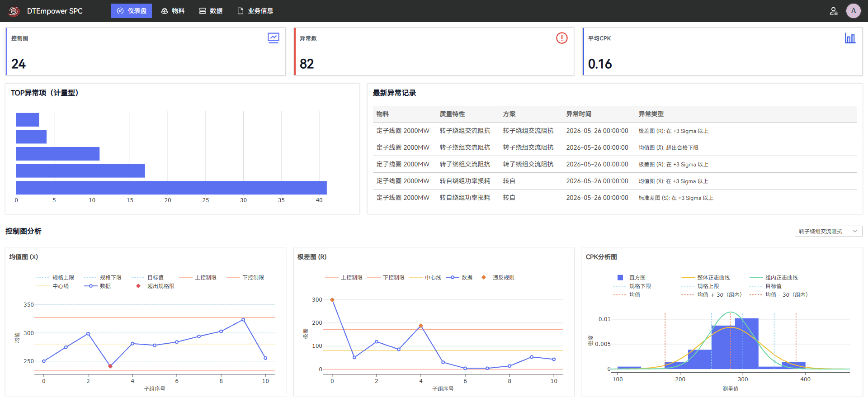Click the 平均CPK card value 0.16
The height and width of the screenshot is (412, 868).
point(600,64)
